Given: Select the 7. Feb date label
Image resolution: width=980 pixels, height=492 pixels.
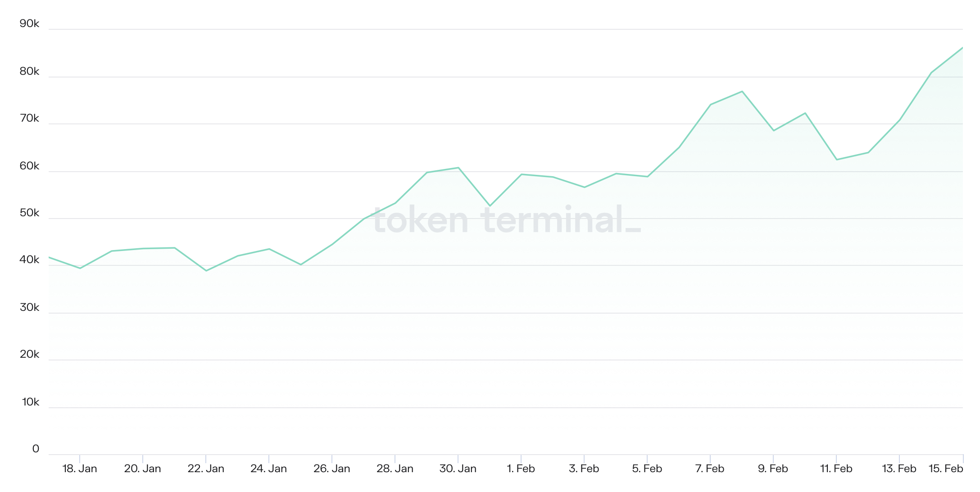Looking at the screenshot, I should (x=710, y=469).
